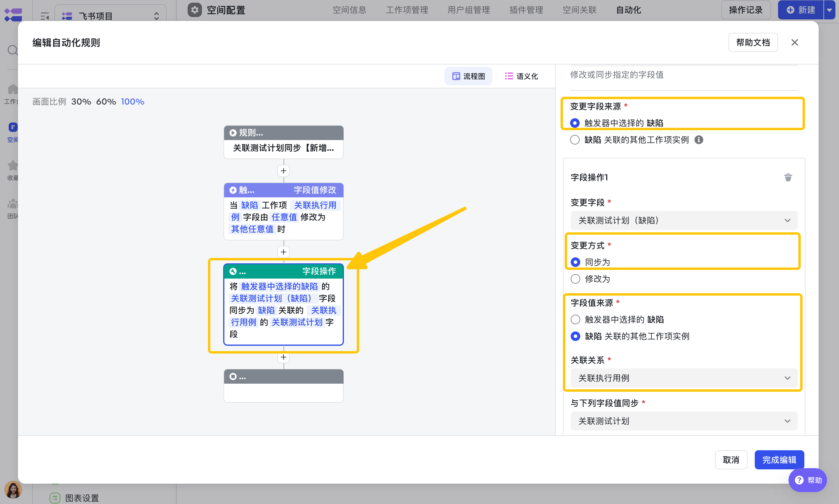Screen dimensions: 839x504
Task: Open the 空间信息 tab
Action: coord(349,10)
